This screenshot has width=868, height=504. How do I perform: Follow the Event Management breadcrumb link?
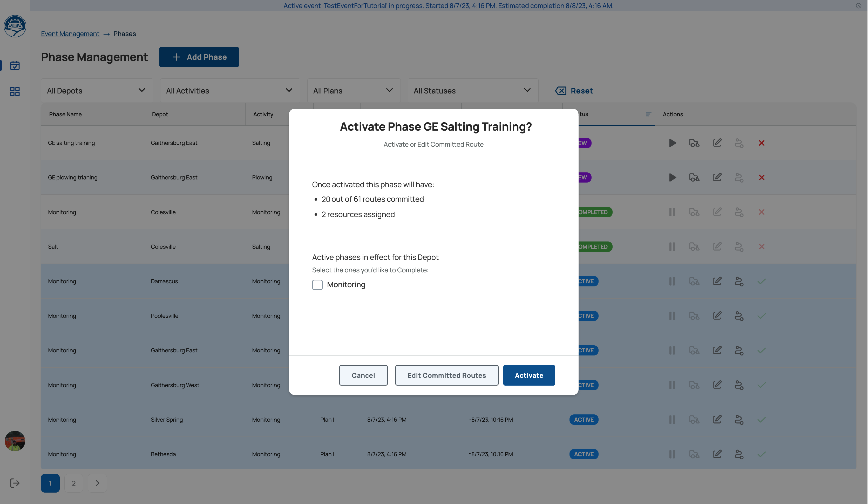coord(70,34)
